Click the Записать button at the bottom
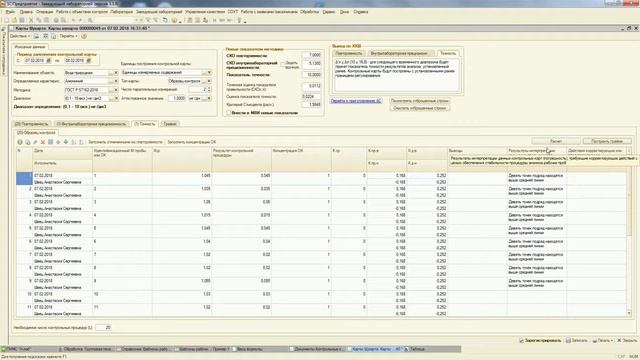 [576, 340]
